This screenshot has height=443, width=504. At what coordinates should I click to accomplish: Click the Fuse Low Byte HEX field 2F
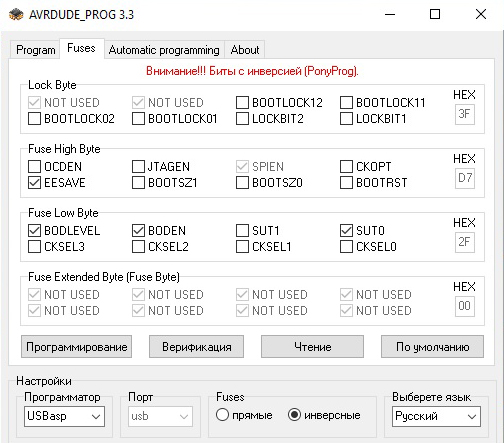click(x=465, y=242)
